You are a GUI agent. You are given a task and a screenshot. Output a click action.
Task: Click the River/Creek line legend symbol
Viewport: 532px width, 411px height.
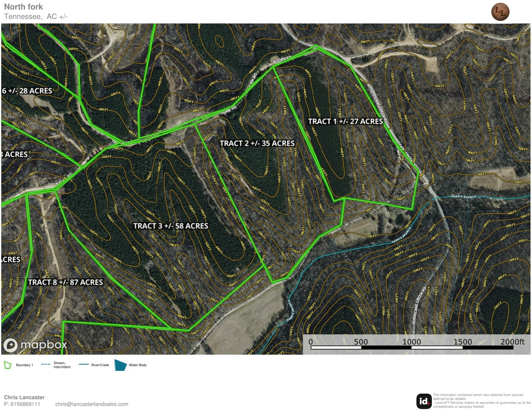84,364
